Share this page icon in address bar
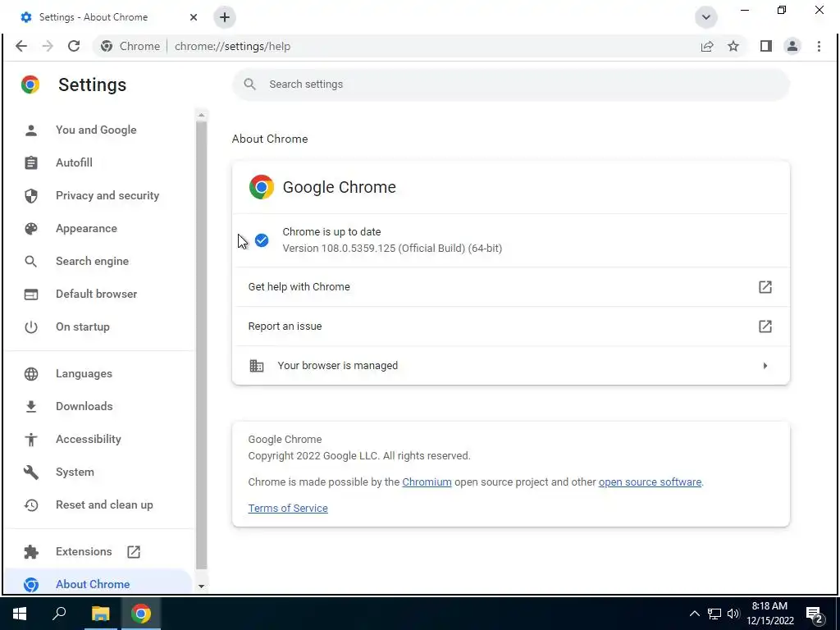The width and height of the screenshot is (840, 630). point(707,46)
